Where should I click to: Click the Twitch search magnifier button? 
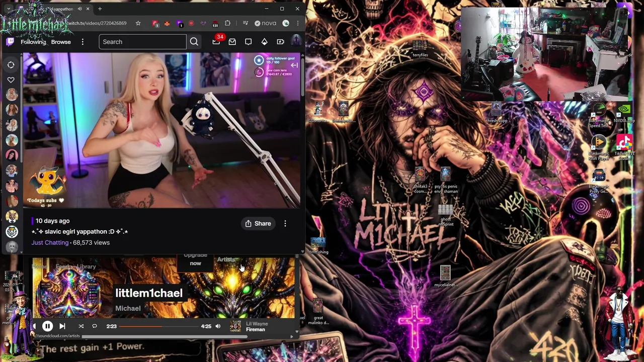pyautogui.click(x=194, y=42)
